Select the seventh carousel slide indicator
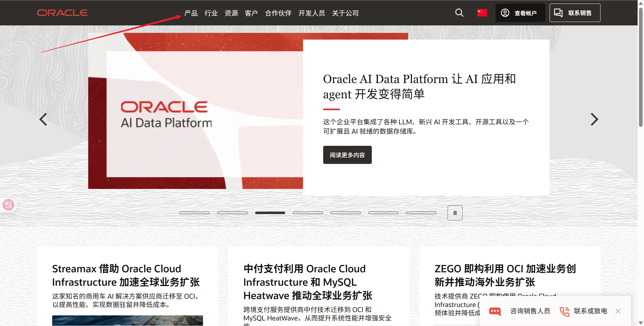This screenshot has width=644, height=326. 421,213
